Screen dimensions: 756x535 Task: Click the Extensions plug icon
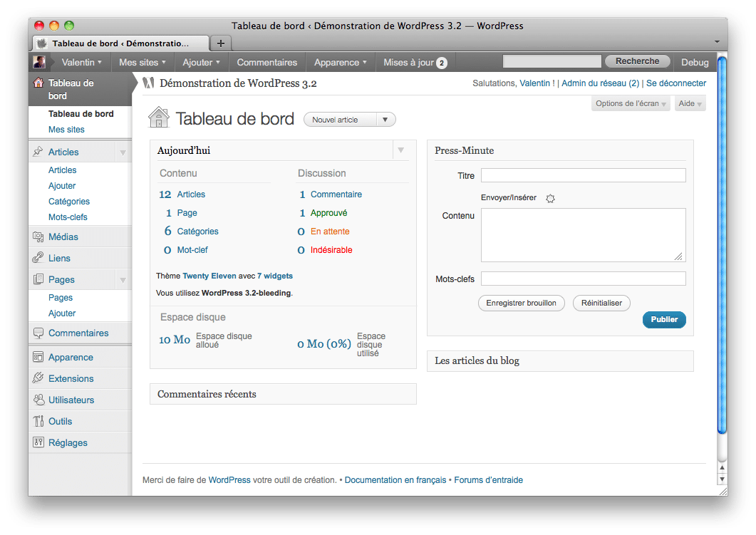point(38,378)
